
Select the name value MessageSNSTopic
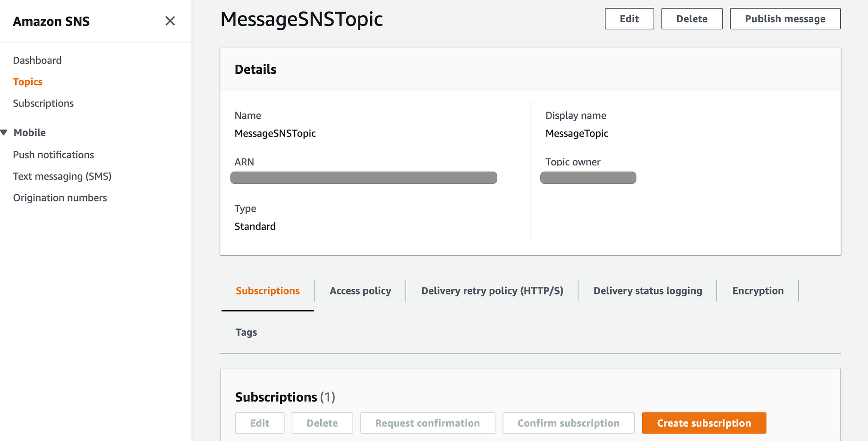tap(275, 133)
